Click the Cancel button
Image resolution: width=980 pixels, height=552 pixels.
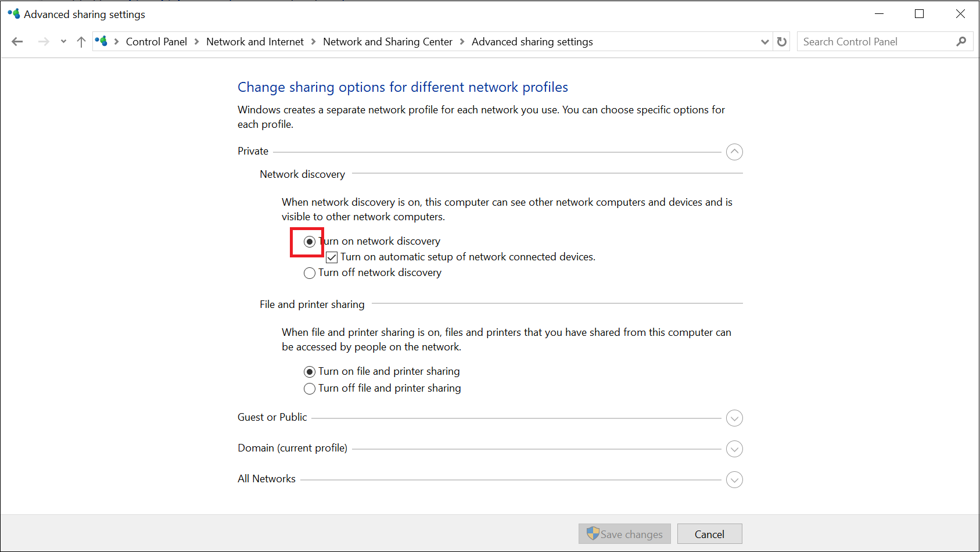pos(709,534)
